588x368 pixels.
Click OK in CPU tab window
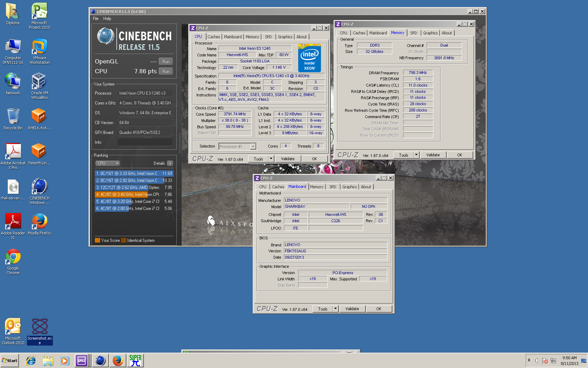(314, 159)
